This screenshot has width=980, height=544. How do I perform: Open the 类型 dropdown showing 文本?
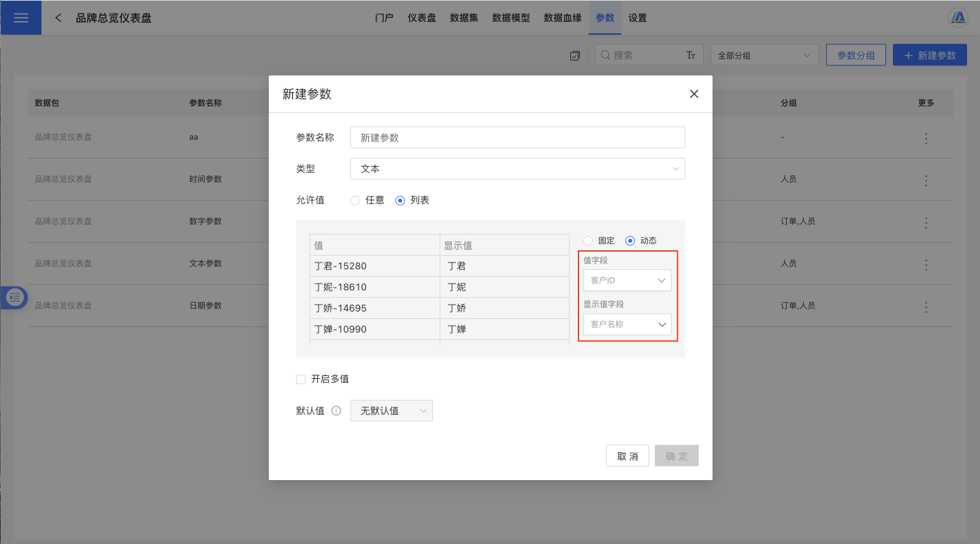point(517,169)
